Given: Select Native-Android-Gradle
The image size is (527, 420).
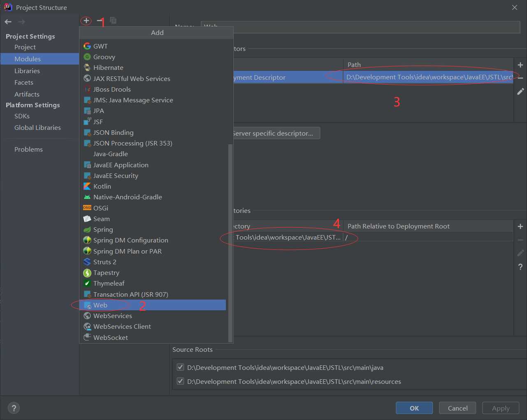Looking at the screenshot, I should (153, 197).
